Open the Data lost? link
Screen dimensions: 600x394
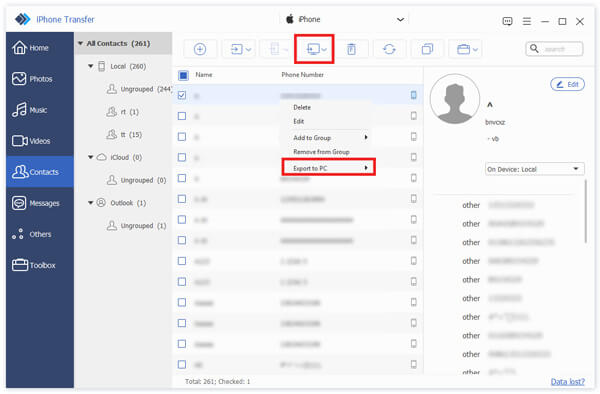(x=567, y=381)
